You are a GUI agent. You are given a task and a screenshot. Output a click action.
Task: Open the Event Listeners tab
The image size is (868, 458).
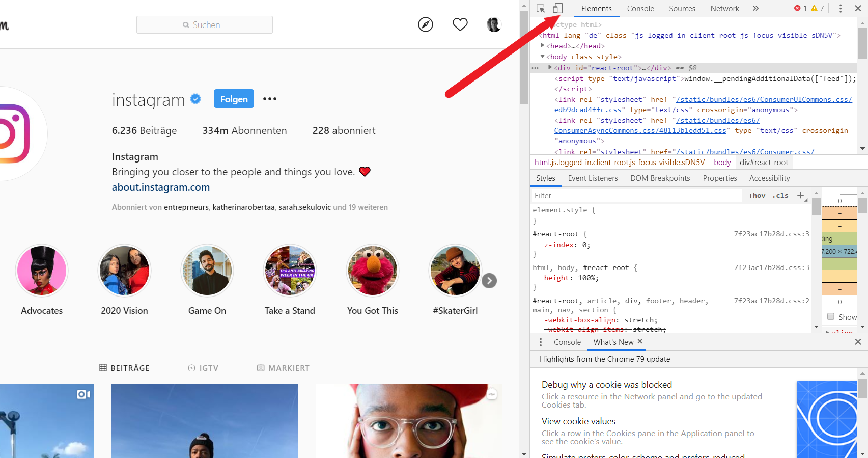tap(593, 178)
